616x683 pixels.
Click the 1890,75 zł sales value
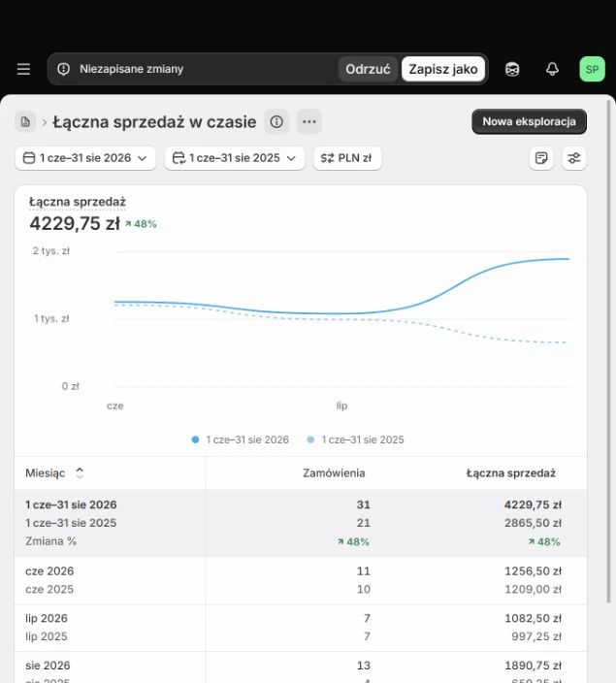tap(533, 666)
